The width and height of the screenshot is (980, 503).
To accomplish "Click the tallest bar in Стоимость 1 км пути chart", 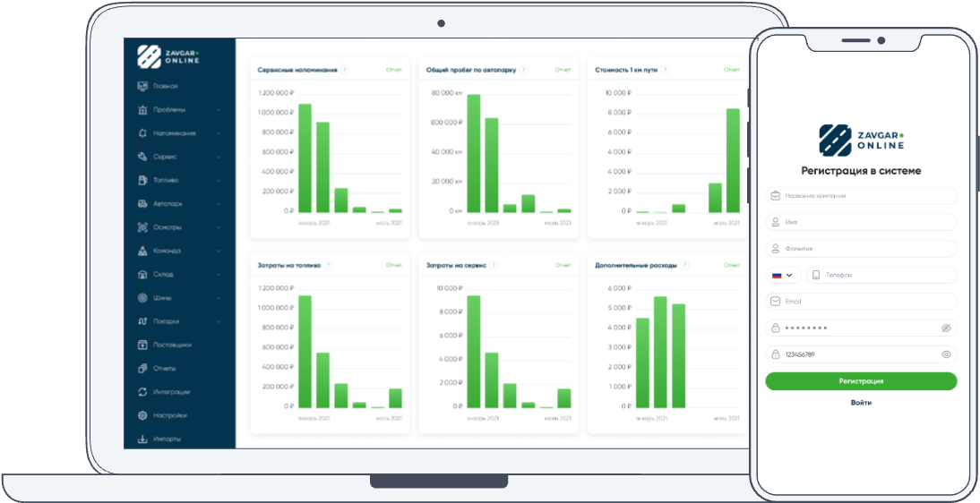I will coord(733,160).
